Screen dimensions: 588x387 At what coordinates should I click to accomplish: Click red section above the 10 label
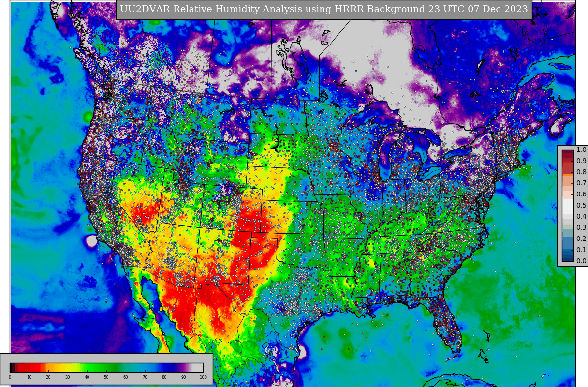pos(29,367)
